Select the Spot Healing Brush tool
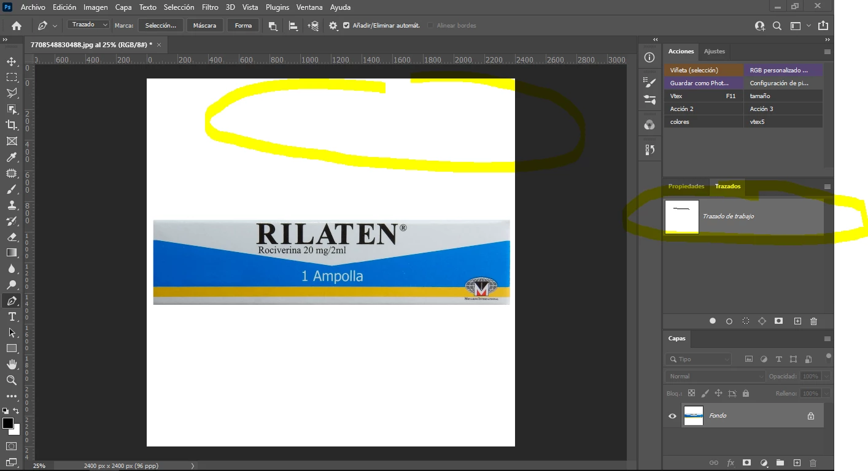The width and height of the screenshot is (868, 471). (x=11, y=174)
